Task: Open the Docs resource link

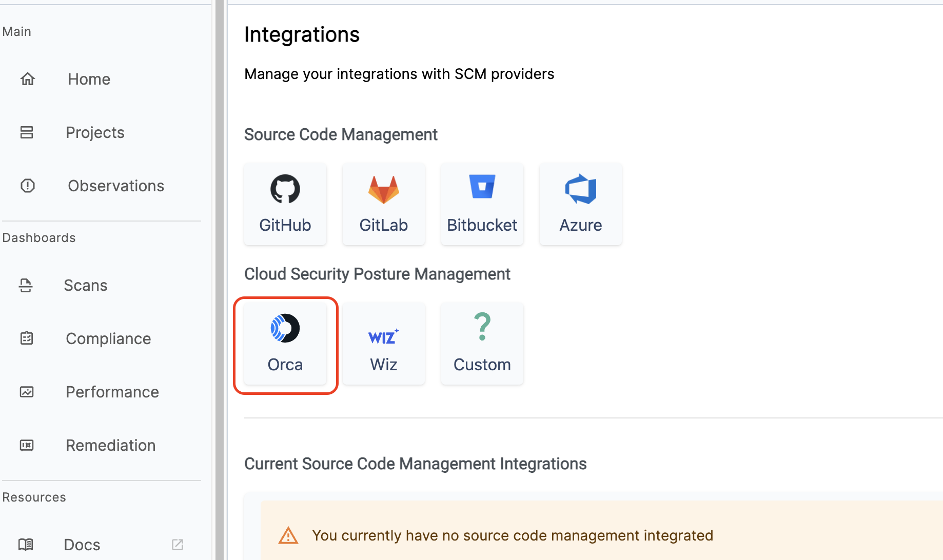Action: tap(82, 545)
